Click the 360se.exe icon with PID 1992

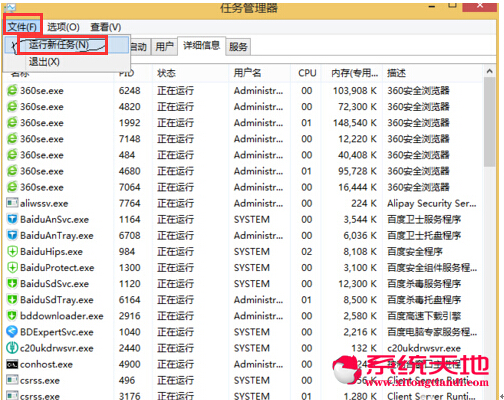point(12,122)
